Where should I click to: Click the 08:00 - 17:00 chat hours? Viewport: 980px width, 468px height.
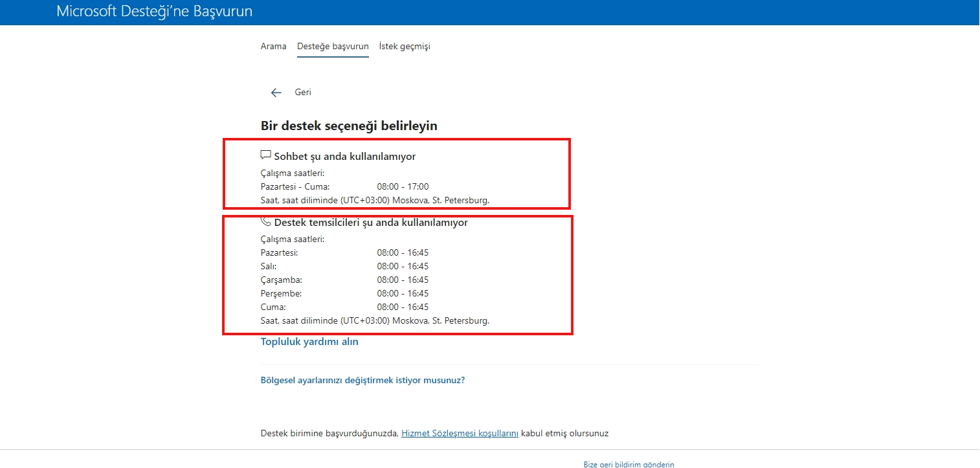403,187
